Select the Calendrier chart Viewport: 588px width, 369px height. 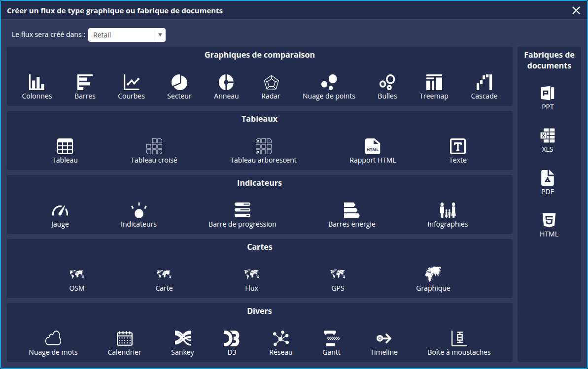point(125,343)
